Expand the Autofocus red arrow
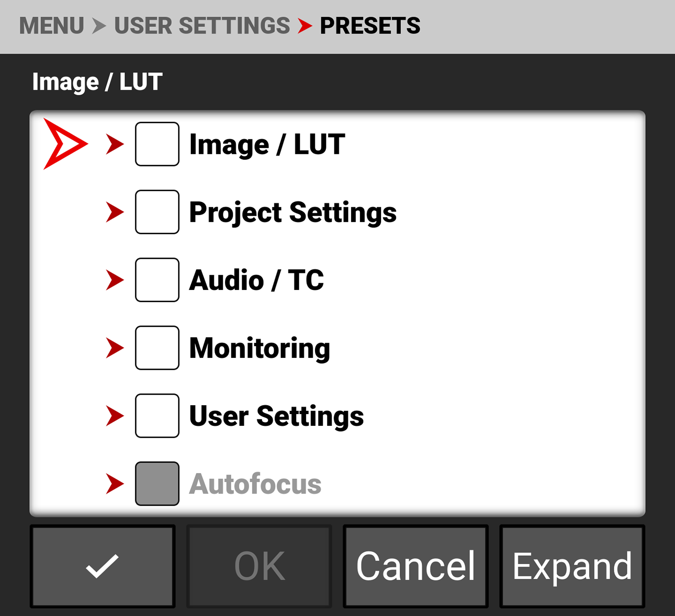The width and height of the screenshot is (675, 616). point(115,483)
